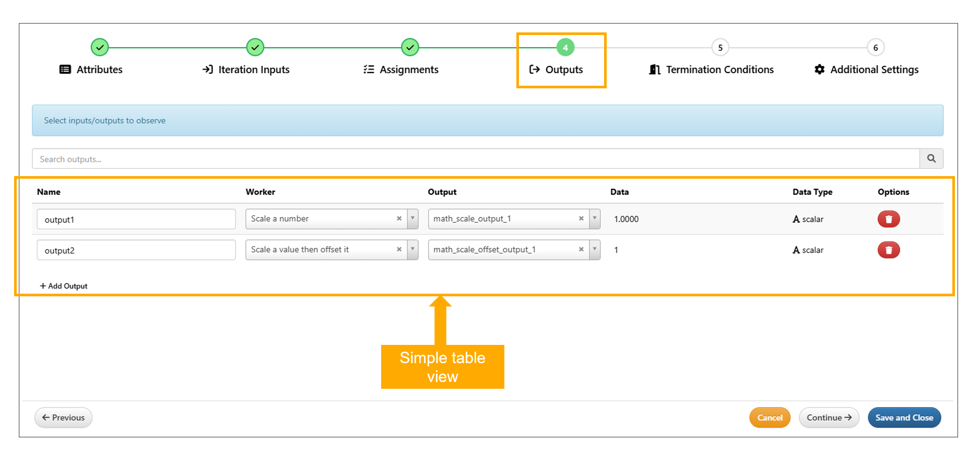
Task: Open the math_scale_offset_output_1 dropdown arrow
Action: click(x=595, y=250)
